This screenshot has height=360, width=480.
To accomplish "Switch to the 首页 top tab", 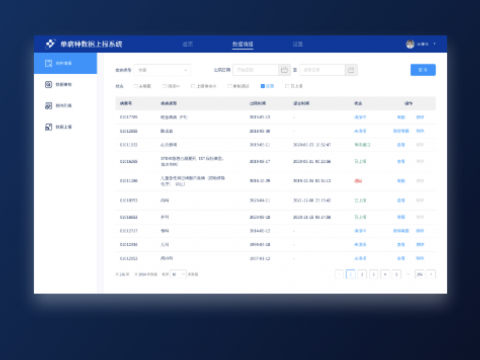I will coord(188,44).
